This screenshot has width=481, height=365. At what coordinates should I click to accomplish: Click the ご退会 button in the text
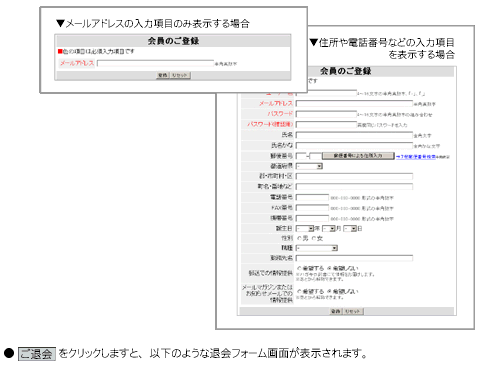point(36,354)
